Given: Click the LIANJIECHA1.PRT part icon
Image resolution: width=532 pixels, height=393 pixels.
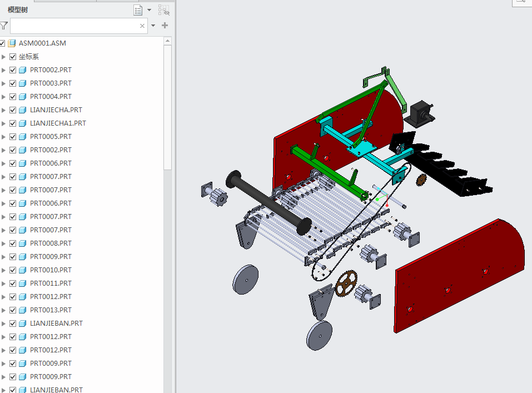Looking at the screenshot, I should click(x=23, y=123).
